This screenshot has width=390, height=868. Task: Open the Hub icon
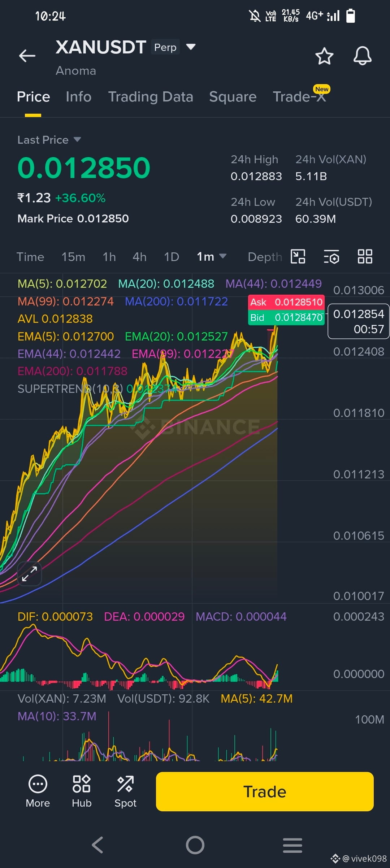(x=82, y=792)
